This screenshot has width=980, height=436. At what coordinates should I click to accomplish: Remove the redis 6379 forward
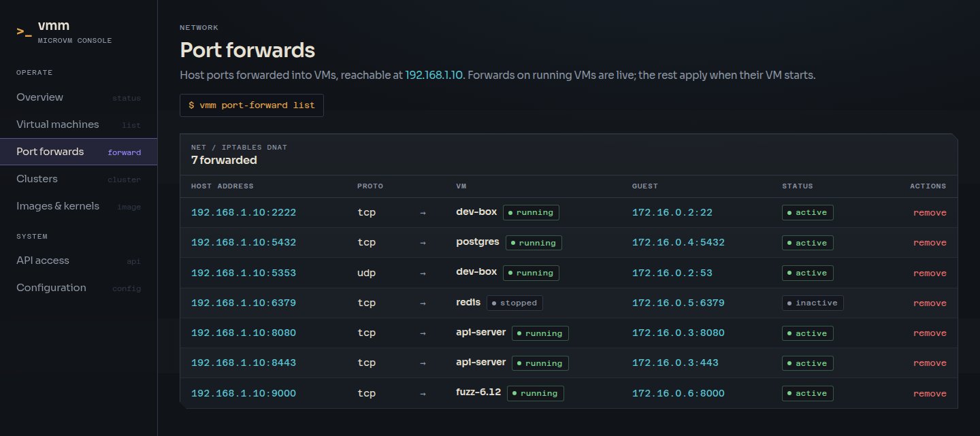pos(930,303)
